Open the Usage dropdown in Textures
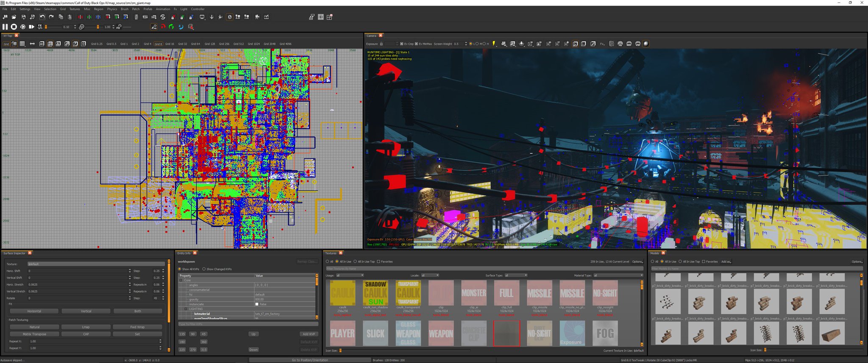Image resolution: width=868 pixels, height=363 pixels. coord(350,275)
